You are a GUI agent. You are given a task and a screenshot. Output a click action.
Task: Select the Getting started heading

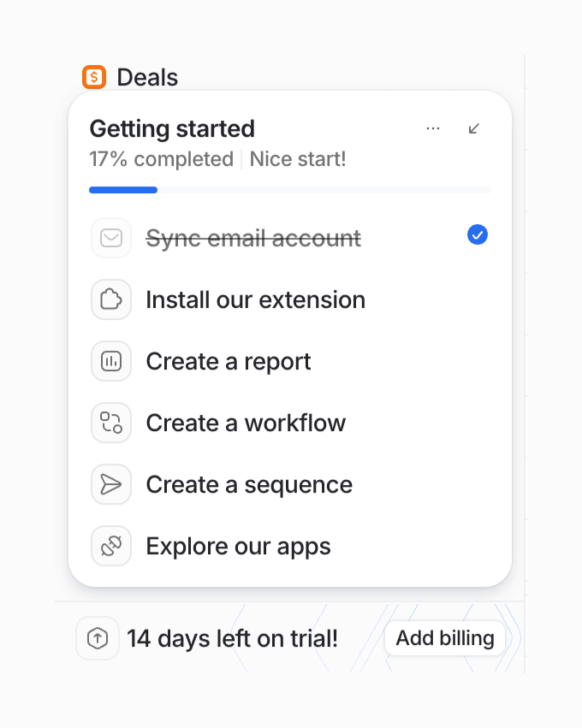click(x=171, y=128)
